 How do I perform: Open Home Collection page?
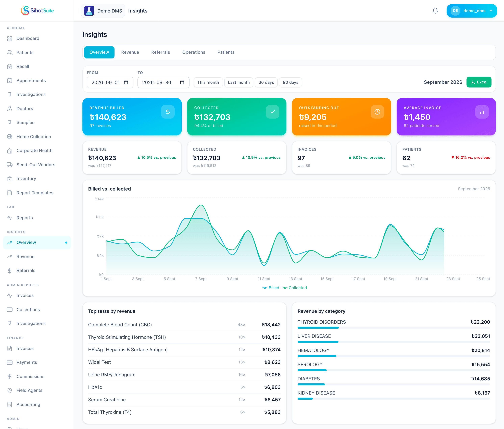[x=37, y=137]
